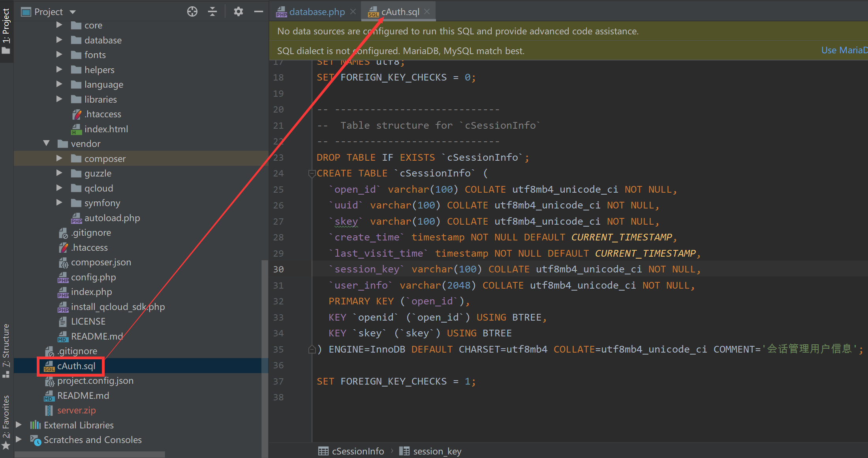Click the Project panel window icon
868x458 pixels.
(x=26, y=12)
